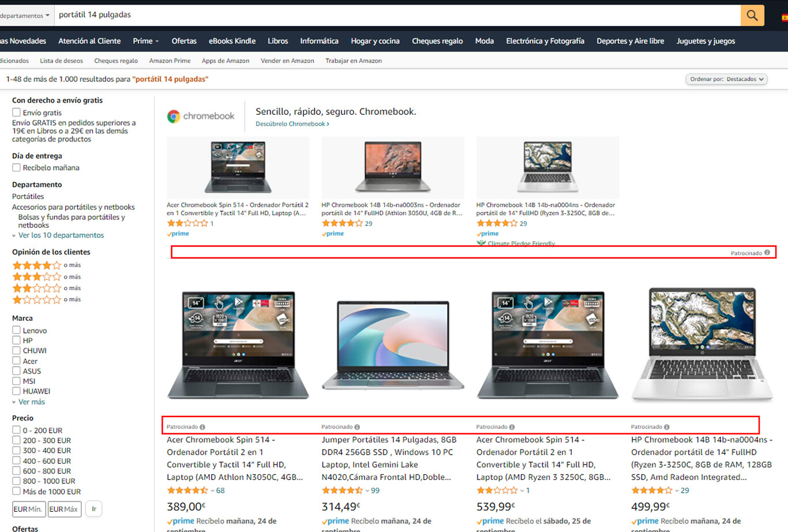
Task: Open Informática in navigation bar
Action: pyautogui.click(x=319, y=41)
